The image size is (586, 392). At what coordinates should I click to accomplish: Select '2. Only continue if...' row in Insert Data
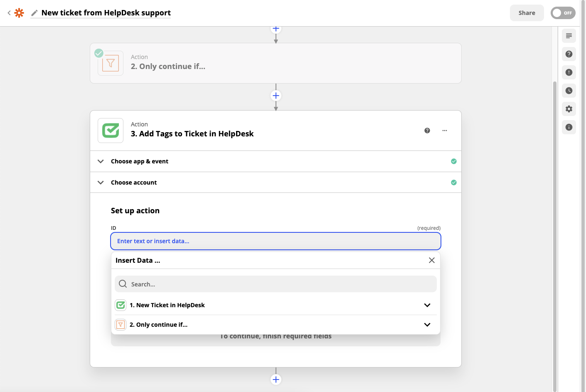pyautogui.click(x=276, y=325)
